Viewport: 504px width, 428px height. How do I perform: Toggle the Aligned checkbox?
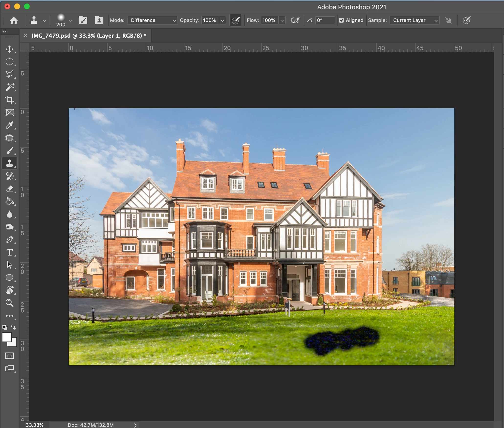click(x=341, y=20)
